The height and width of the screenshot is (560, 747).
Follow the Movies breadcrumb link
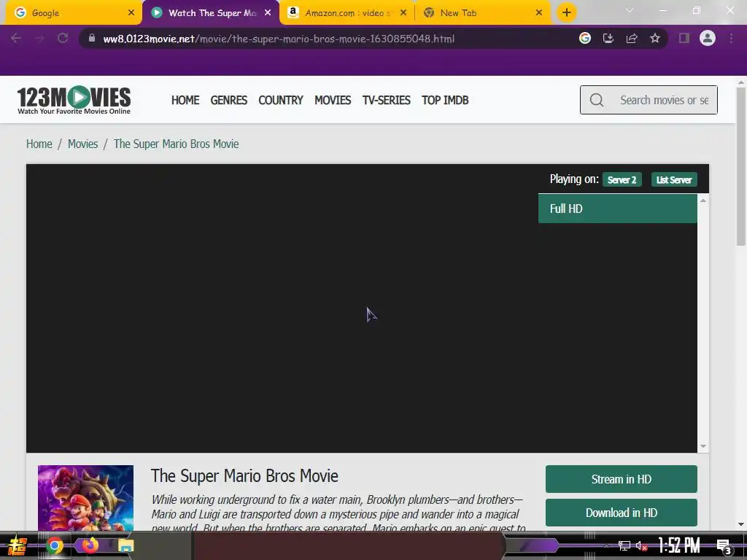82,144
